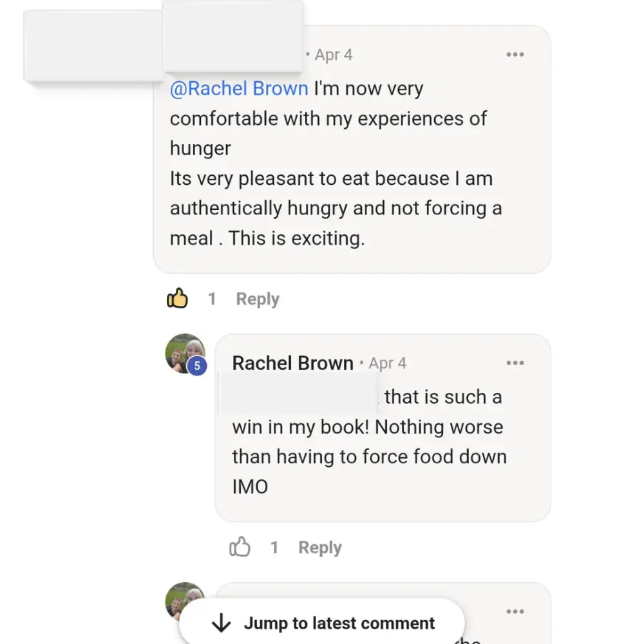644x644 pixels.
Task: Click the "Nothing worse than having to force" text
Action: (x=369, y=442)
